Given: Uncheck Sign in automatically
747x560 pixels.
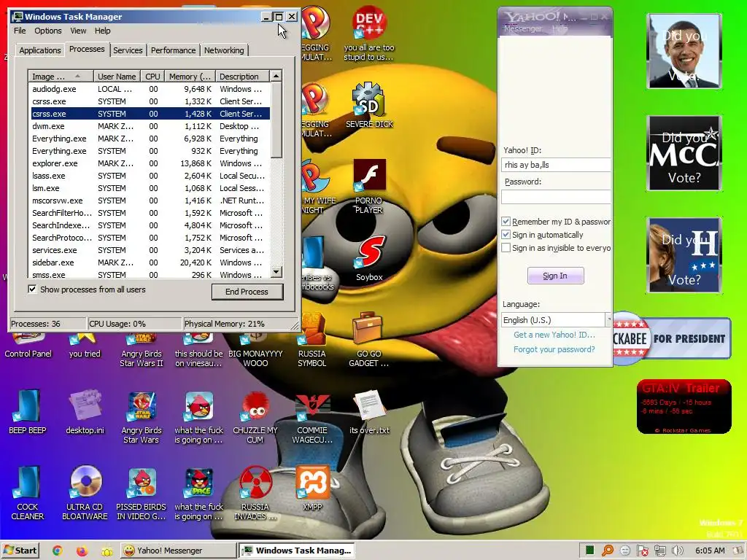Looking at the screenshot, I should pyautogui.click(x=506, y=234).
